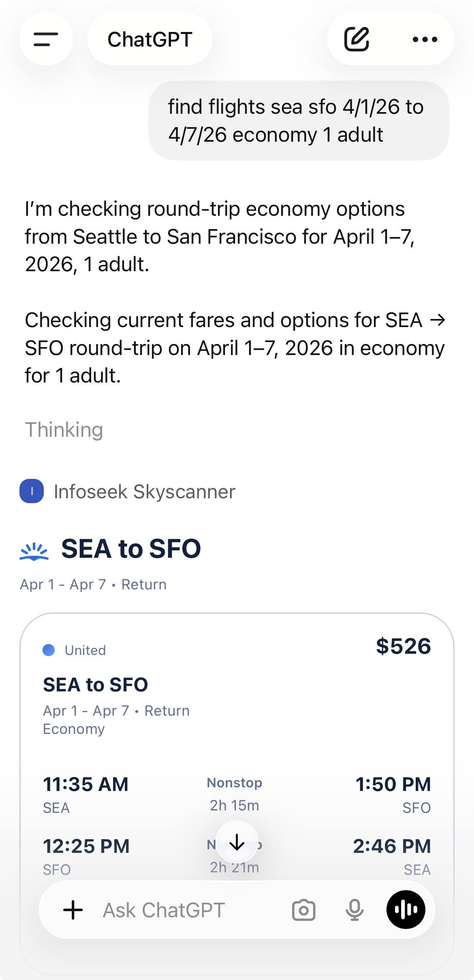The width and height of the screenshot is (474, 980).
Task: Start a new chat with compose icon
Action: (357, 39)
